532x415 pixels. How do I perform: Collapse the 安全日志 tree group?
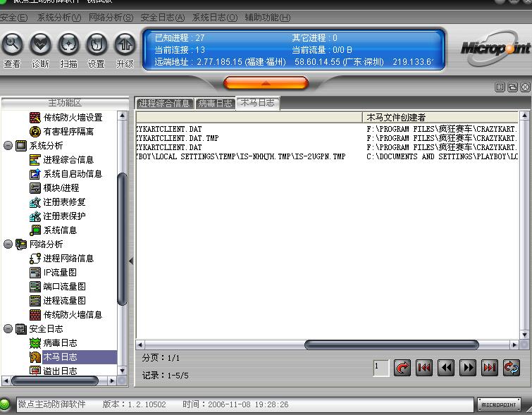point(8,328)
